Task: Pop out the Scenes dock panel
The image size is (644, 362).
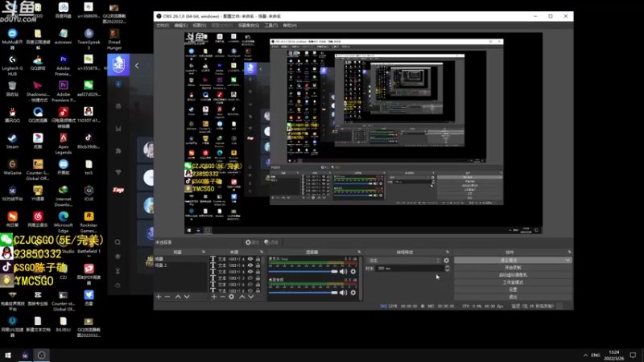Action: pos(204,252)
